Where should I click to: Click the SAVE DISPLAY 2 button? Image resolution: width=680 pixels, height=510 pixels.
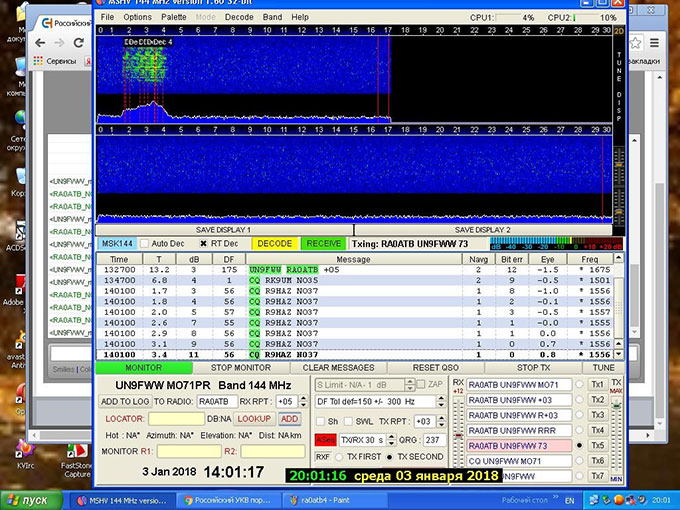[483, 230]
